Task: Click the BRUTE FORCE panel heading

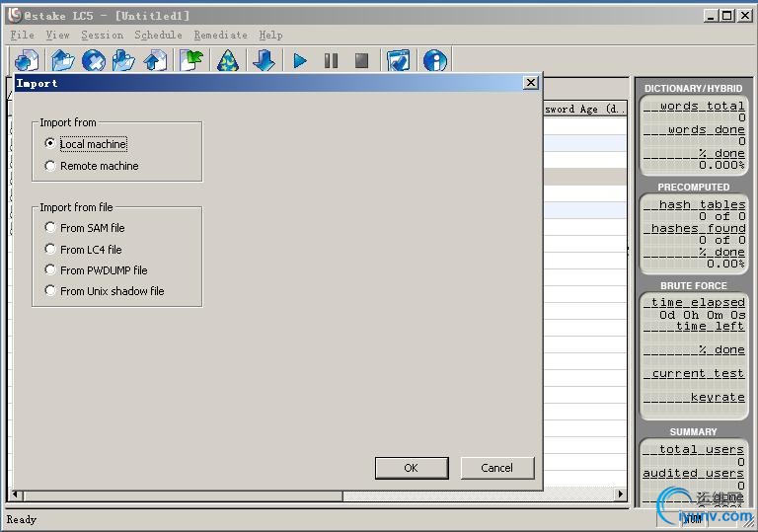Action: tap(693, 286)
